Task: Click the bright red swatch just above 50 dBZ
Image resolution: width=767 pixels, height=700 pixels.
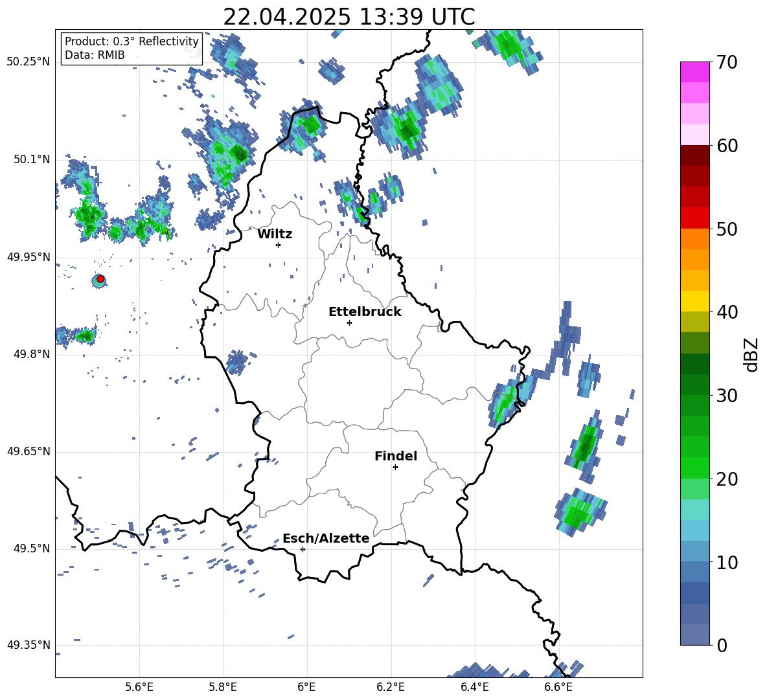Action: pos(695,218)
